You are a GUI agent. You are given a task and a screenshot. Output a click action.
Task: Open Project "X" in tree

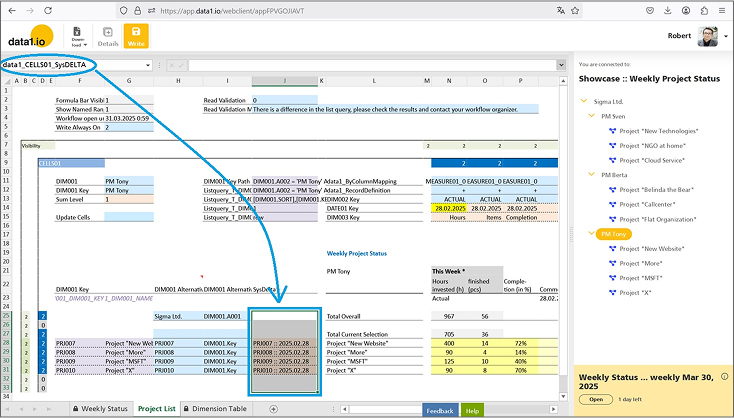[635, 293]
